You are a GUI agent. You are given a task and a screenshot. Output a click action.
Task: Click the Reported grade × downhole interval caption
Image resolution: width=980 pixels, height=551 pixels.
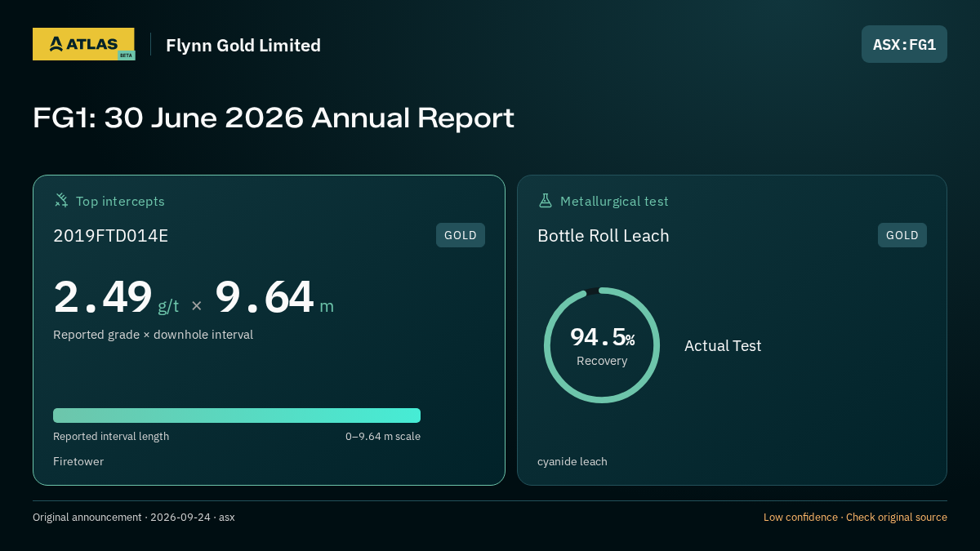point(154,335)
